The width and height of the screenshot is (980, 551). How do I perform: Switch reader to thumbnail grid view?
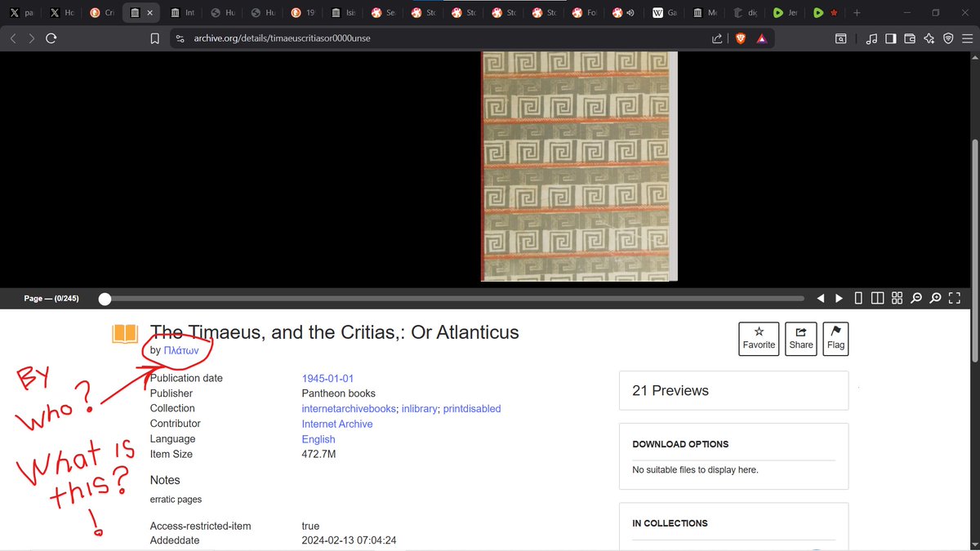pos(897,299)
